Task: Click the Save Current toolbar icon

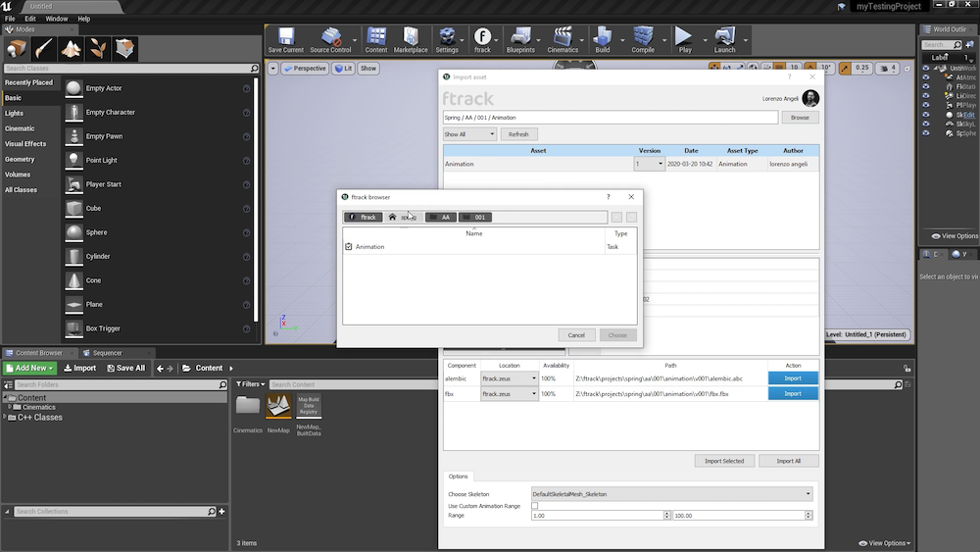Action: 285,40
